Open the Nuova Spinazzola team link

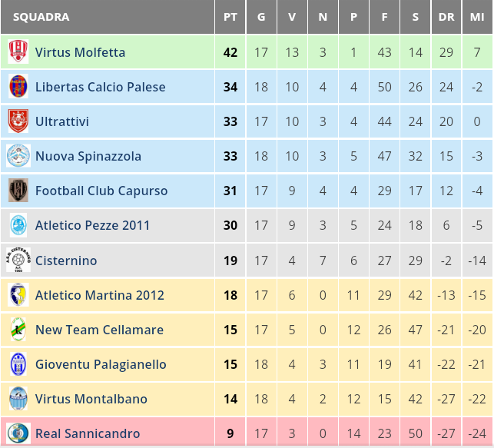pos(88,156)
